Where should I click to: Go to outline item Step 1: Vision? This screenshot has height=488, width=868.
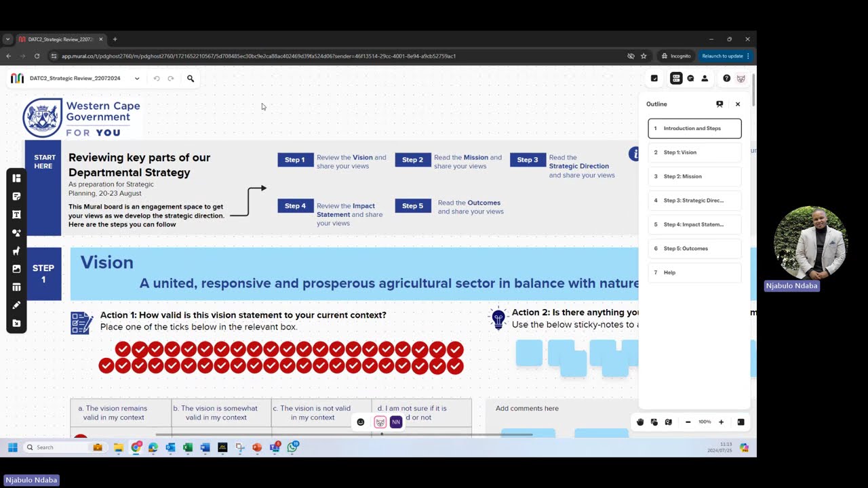(694, 152)
